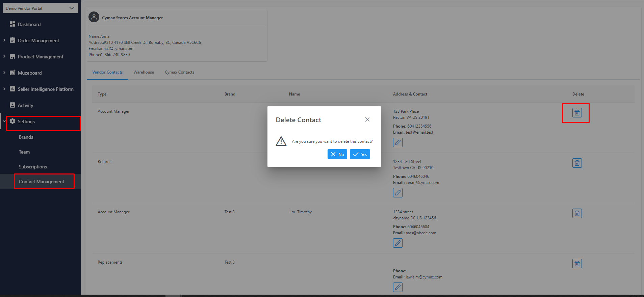Edit the lewis.m@cymax.com contact
644x297 pixels.
[x=398, y=287]
